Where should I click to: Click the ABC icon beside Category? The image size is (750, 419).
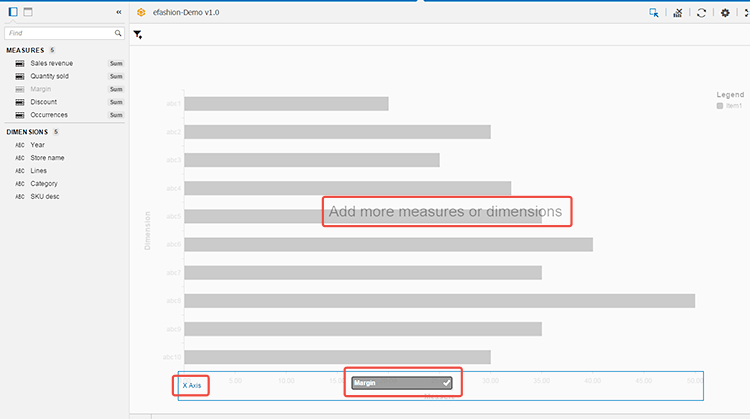point(20,184)
